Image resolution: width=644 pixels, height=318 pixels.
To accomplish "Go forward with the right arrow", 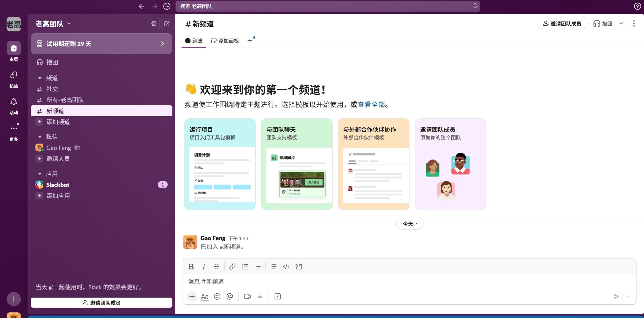I will (x=154, y=6).
